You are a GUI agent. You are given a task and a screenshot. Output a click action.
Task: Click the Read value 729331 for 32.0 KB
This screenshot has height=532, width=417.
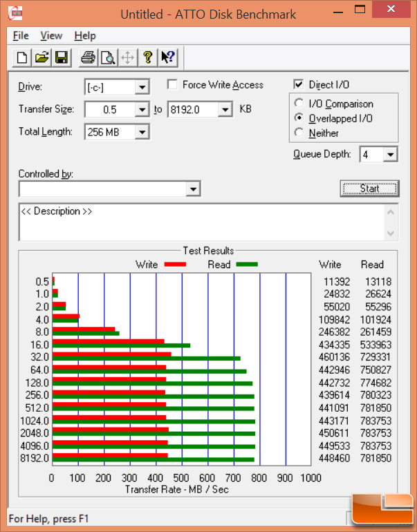376,357
